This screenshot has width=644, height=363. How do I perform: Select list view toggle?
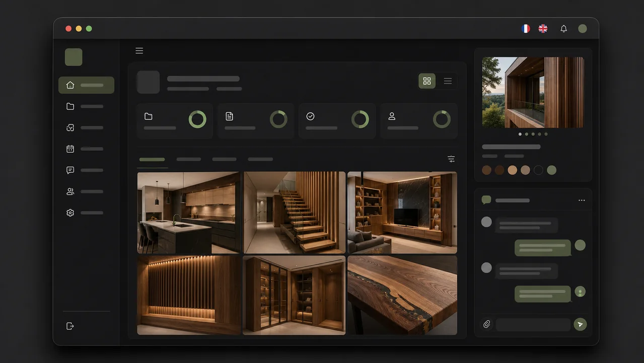pyautogui.click(x=448, y=81)
